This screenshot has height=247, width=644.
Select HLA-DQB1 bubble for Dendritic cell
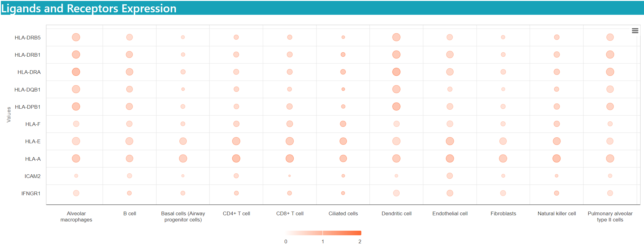pos(397,89)
